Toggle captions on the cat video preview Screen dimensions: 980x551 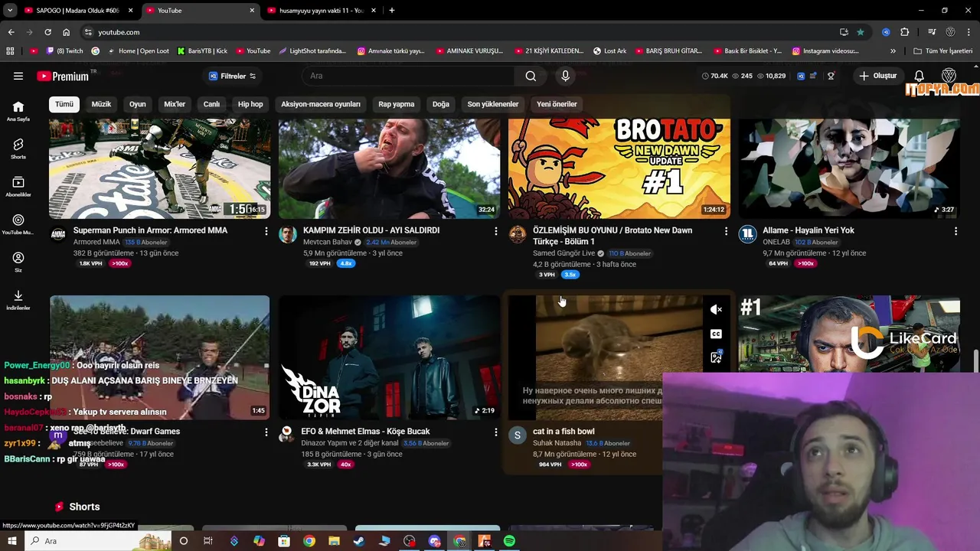(716, 334)
